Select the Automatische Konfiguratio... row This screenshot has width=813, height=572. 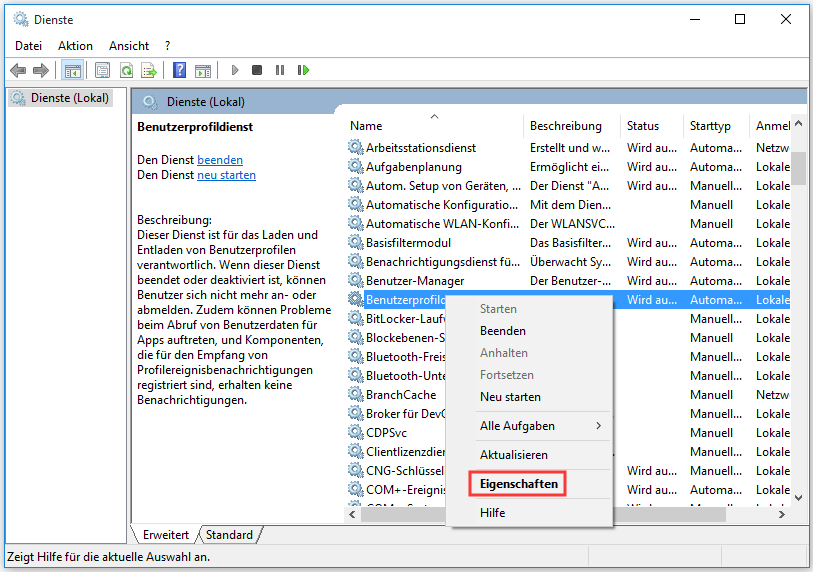tap(568, 204)
